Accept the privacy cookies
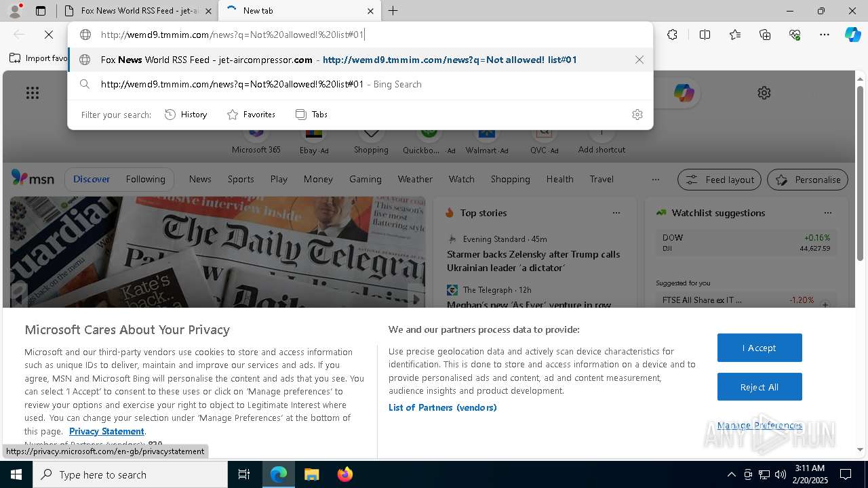Viewport: 868px width, 488px height. point(759,348)
